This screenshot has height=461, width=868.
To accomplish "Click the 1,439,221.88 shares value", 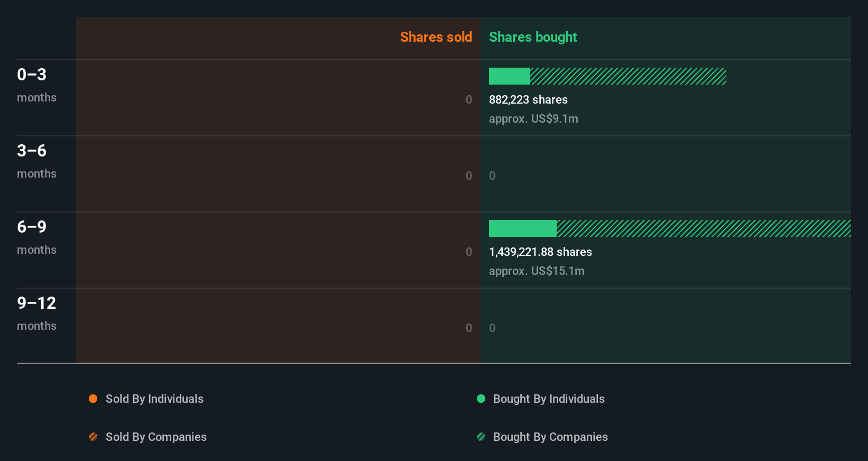I will pos(540,252).
